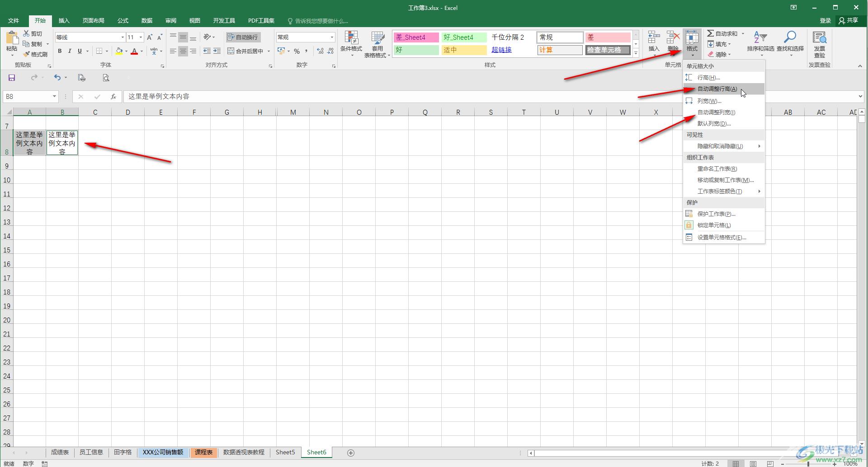Open the number format dropdown showing 常规

[x=332, y=37]
